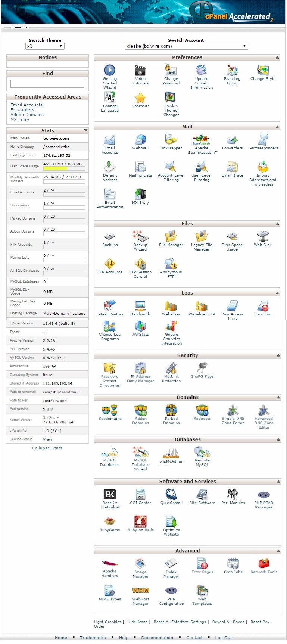
Task: Open Cron Jobs
Action: coord(233,564)
